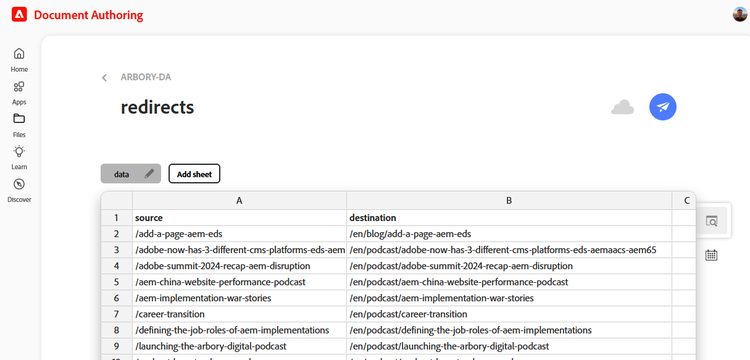Open the calendar schedule icon
This screenshot has width=750, height=360.
click(x=711, y=255)
